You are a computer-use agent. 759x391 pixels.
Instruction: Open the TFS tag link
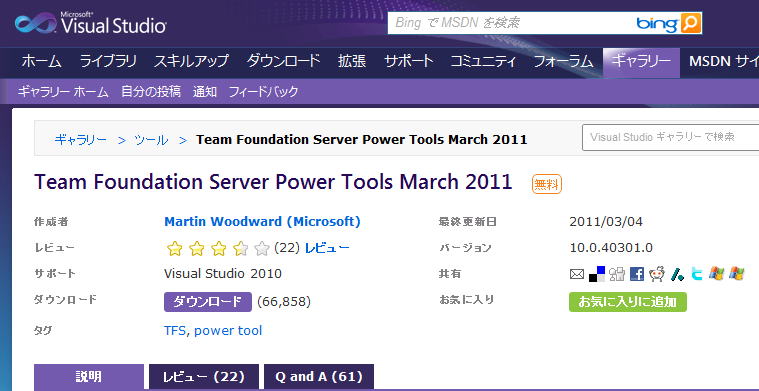(x=175, y=331)
